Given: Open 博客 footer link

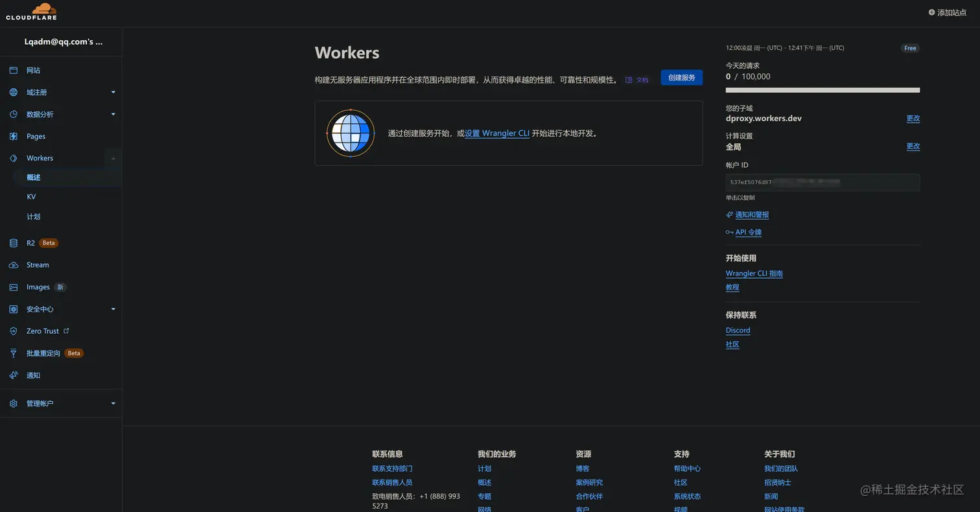Looking at the screenshot, I should [x=582, y=469].
